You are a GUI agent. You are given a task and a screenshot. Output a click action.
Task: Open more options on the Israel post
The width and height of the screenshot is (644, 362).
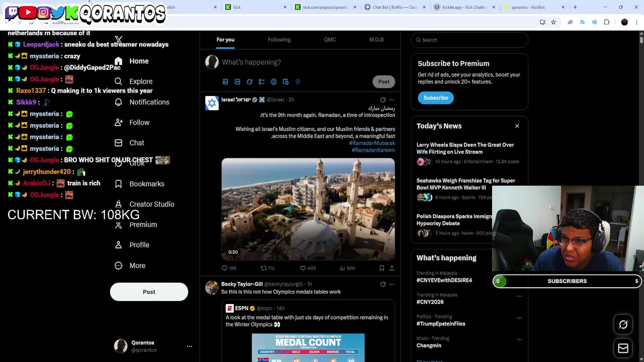pos(392,100)
